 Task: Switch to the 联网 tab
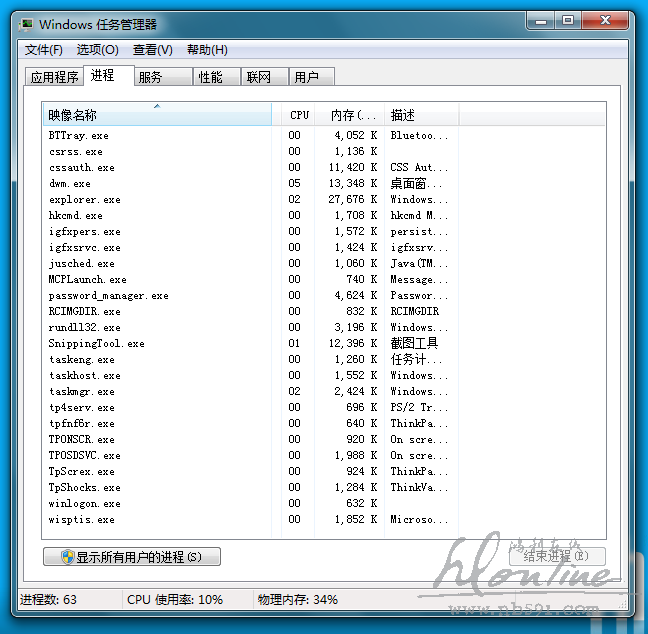pyautogui.click(x=259, y=77)
